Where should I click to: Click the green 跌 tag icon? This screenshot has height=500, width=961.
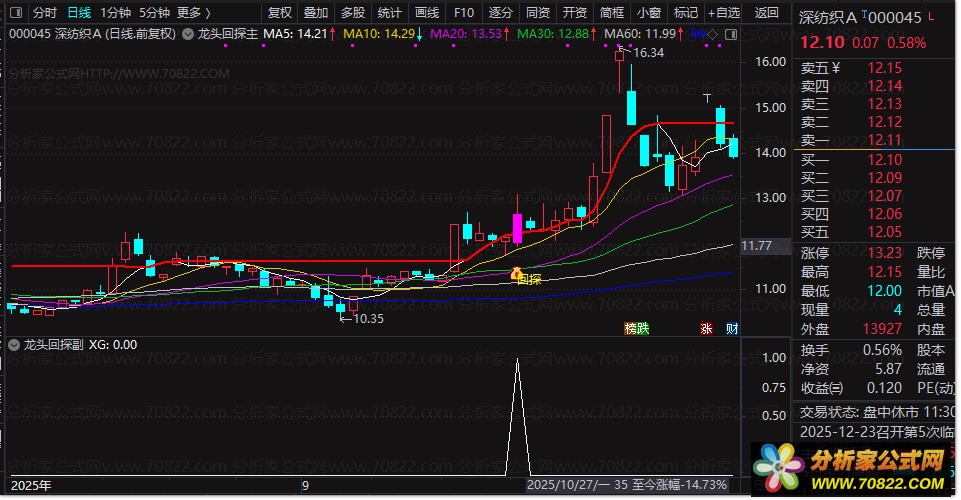pos(643,328)
